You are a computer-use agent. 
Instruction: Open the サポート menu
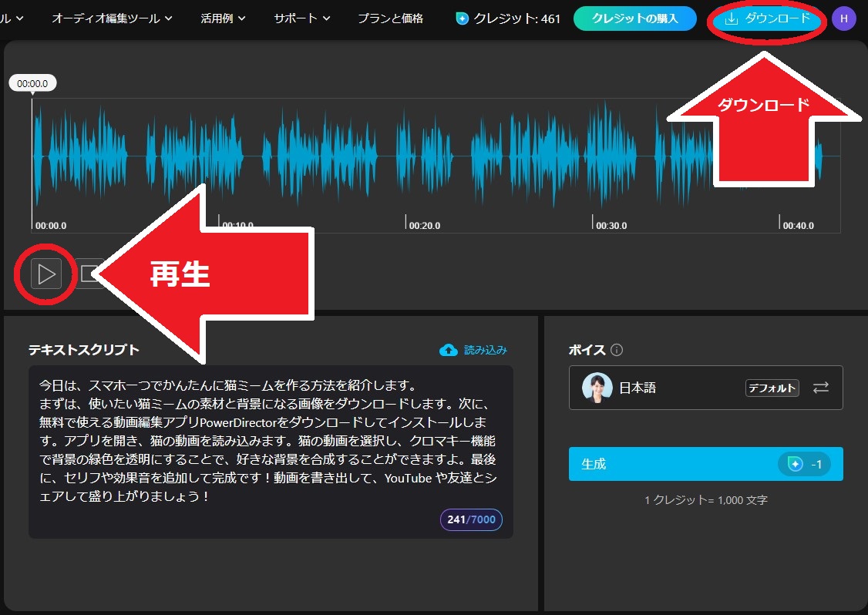(x=301, y=18)
